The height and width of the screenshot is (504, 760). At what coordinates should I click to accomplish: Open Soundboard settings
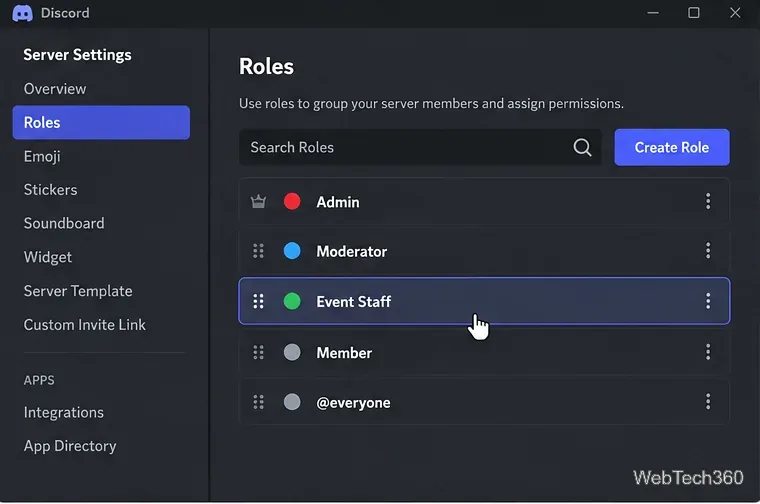(64, 223)
